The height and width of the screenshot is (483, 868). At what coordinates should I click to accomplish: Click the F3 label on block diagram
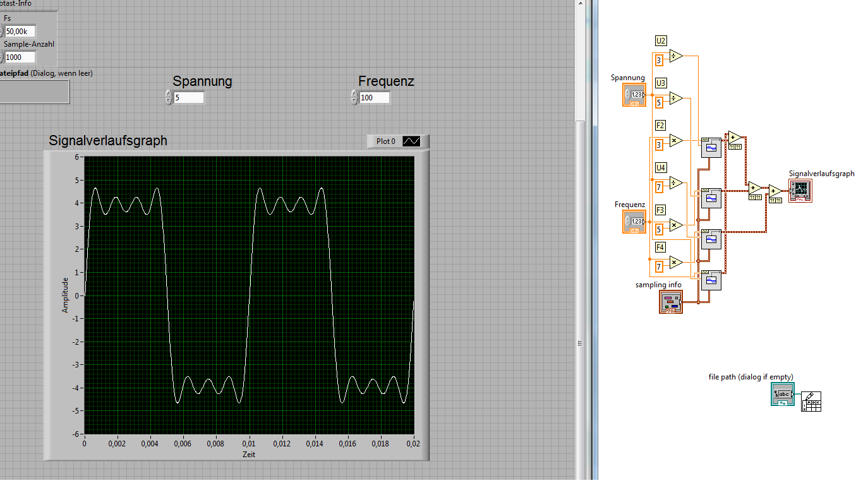[660, 210]
